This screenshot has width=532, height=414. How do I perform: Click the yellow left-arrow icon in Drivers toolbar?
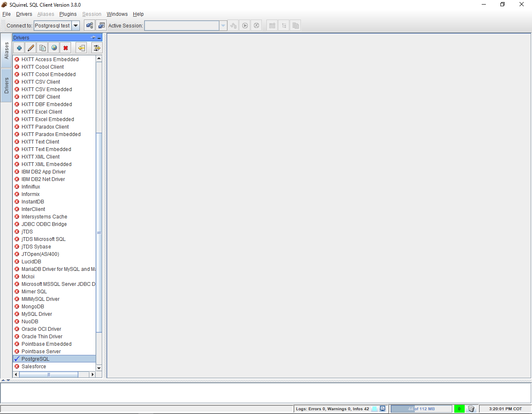point(81,48)
